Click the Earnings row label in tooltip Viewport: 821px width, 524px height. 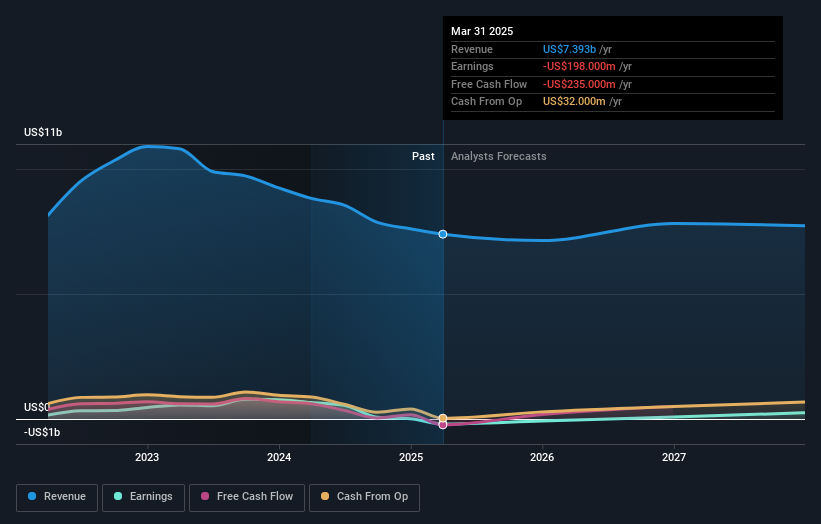(472, 66)
